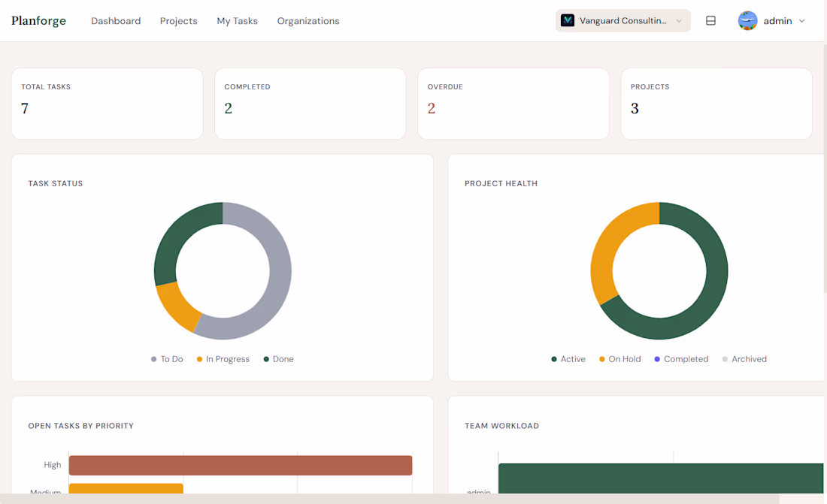Click the Medium priority bar
The image size is (827, 504).
point(126,488)
